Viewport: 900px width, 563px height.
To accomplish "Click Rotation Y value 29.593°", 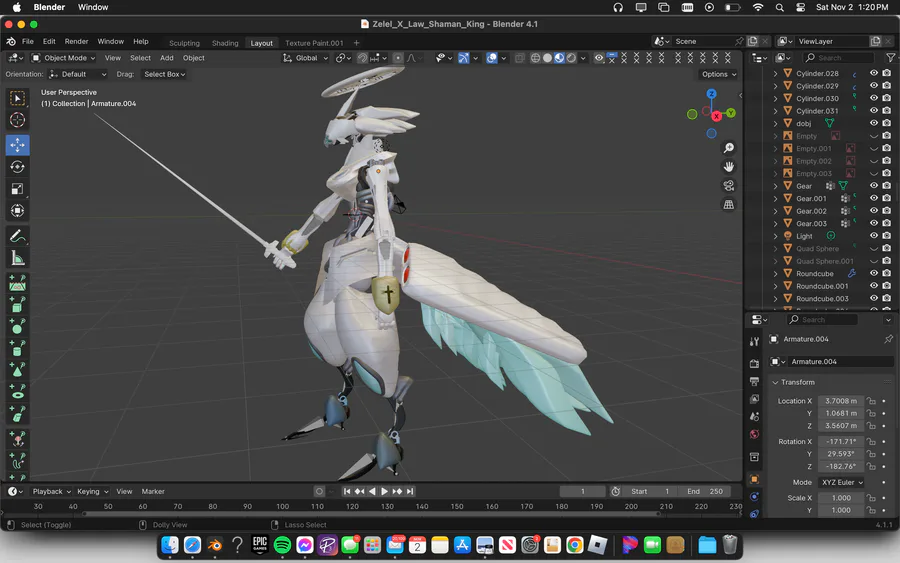I will coord(841,454).
